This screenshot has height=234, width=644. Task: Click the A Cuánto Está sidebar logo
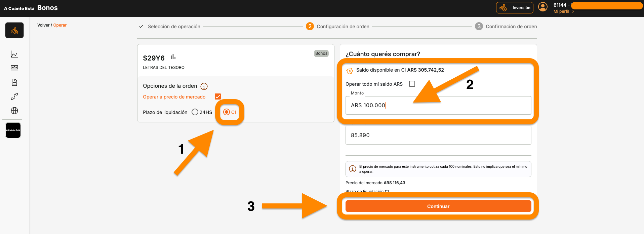click(13, 130)
